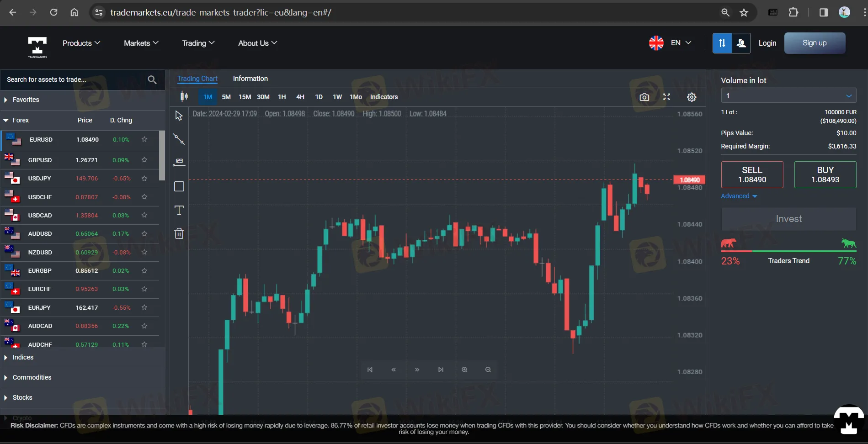Click the Sign up button
This screenshot has width=868, height=444.
pos(815,43)
